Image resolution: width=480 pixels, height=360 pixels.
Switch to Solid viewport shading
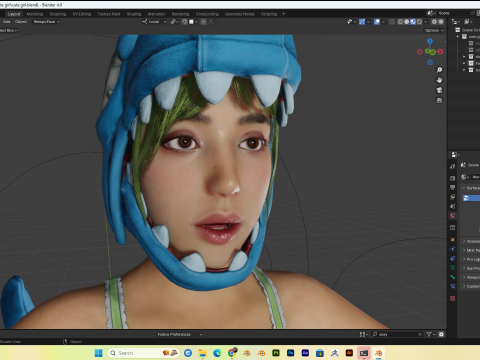click(407, 22)
